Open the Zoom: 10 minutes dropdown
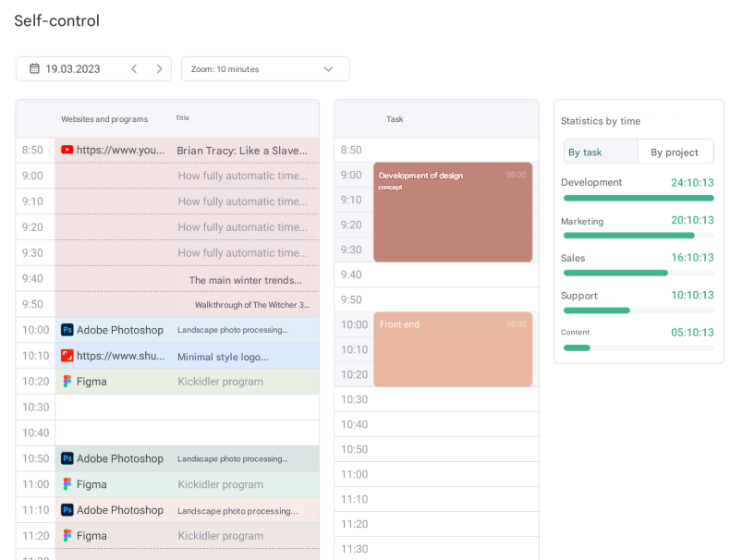 click(x=265, y=69)
